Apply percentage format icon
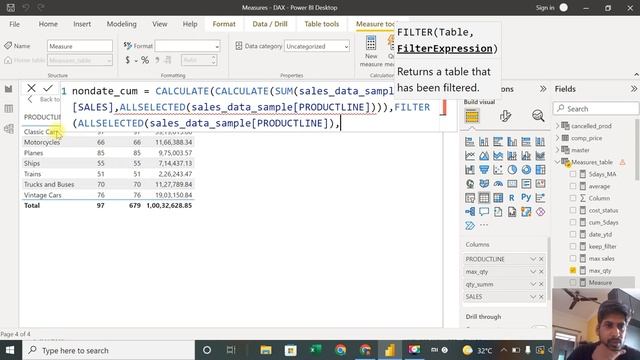 [145, 60]
